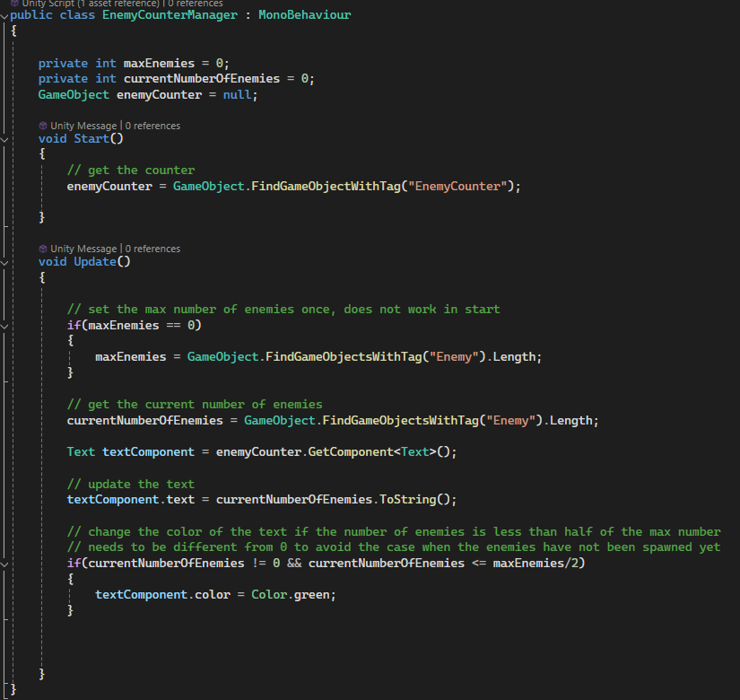Open the Unity Message link above Update()
The image size is (740, 700).
tap(83, 249)
